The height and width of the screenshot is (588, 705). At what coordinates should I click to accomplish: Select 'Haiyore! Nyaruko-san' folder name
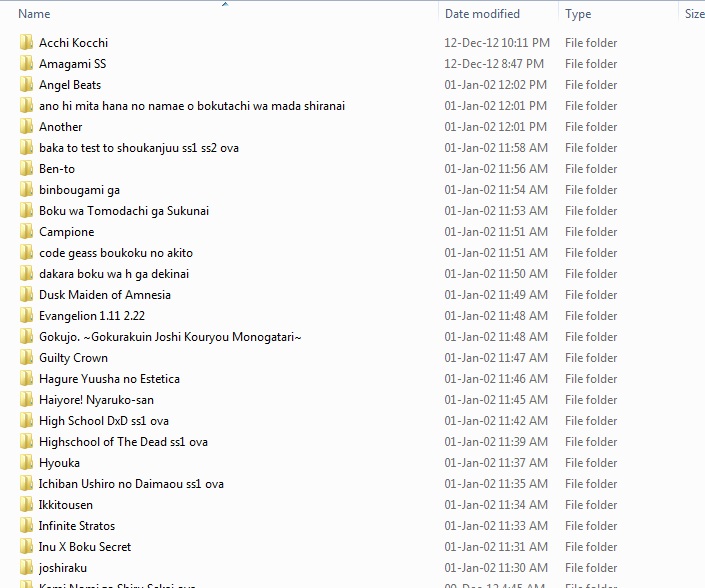97,400
